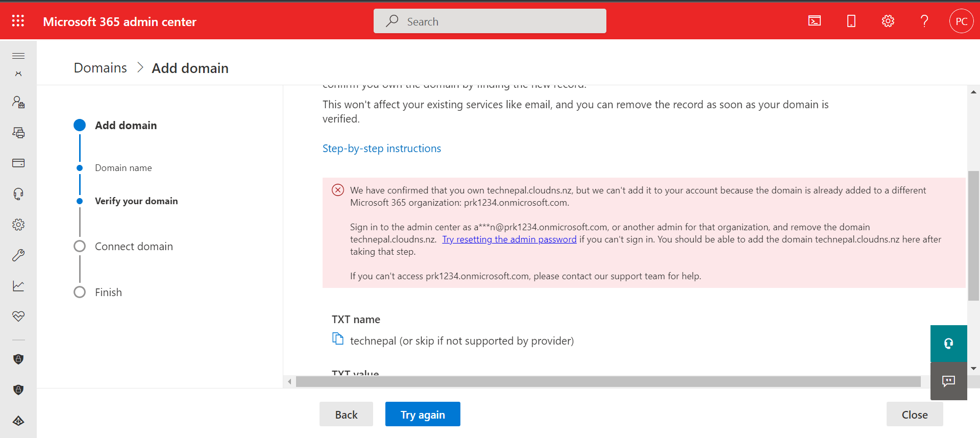980x438 pixels.
Task: Click the vertical scrollbar up arrow
Action: (x=973, y=92)
